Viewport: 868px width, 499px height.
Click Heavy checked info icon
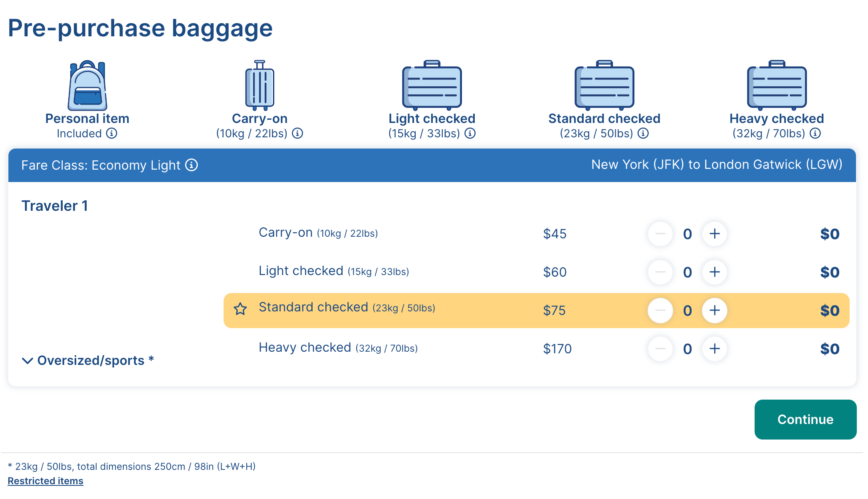(815, 133)
